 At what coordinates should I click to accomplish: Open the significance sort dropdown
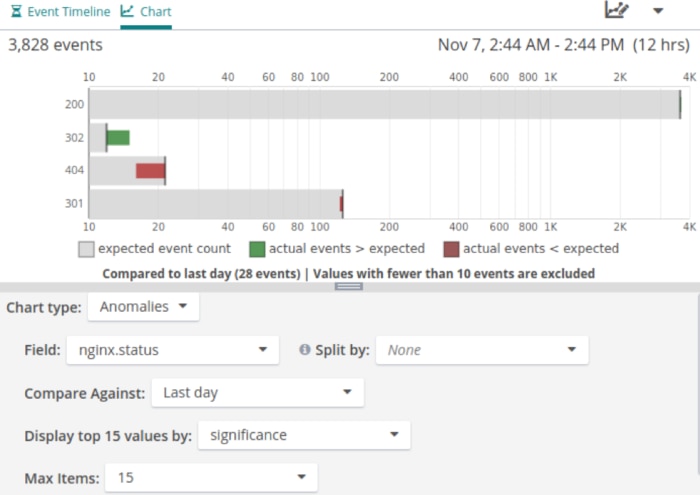(304, 435)
